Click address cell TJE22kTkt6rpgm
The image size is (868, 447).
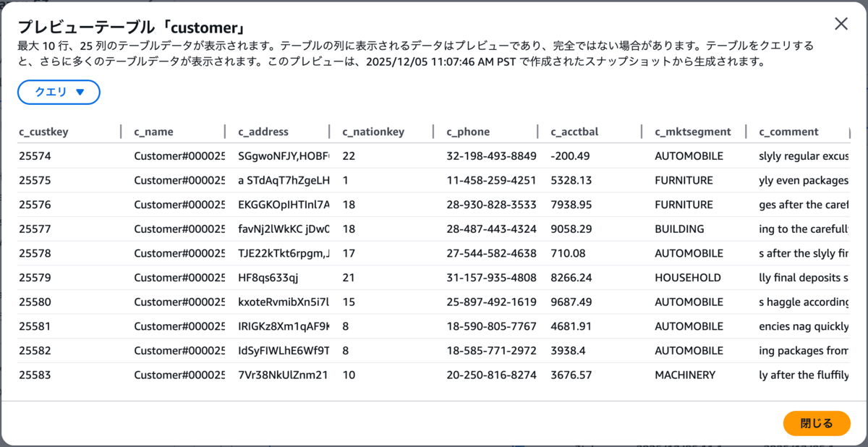284,253
